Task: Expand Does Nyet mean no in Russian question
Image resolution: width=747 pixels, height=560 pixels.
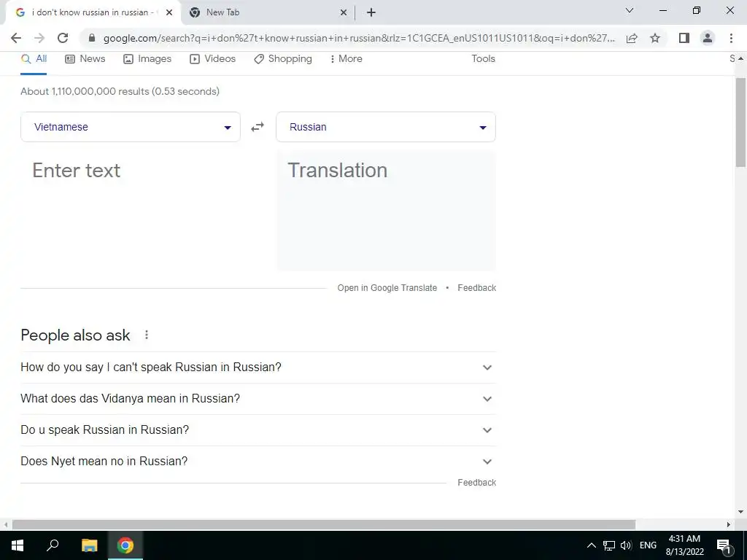Action: coord(258,462)
